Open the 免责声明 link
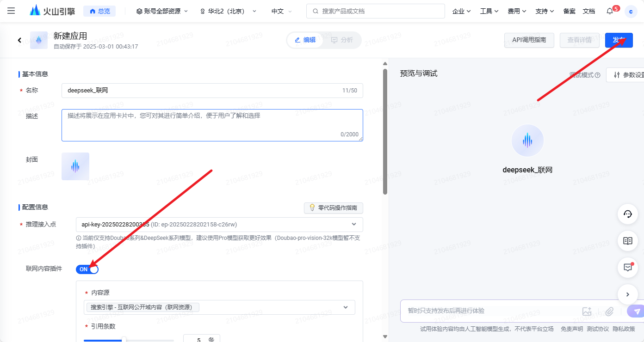The image size is (644, 342). (x=572, y=329)
